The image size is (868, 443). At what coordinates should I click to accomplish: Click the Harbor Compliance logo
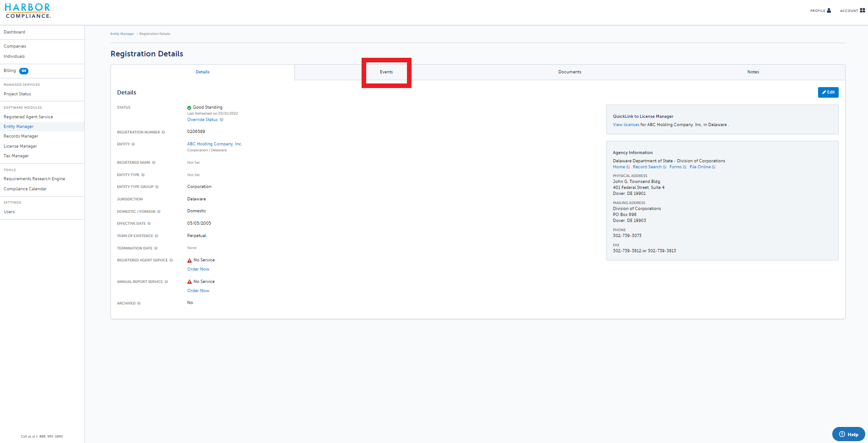(27, 11)
